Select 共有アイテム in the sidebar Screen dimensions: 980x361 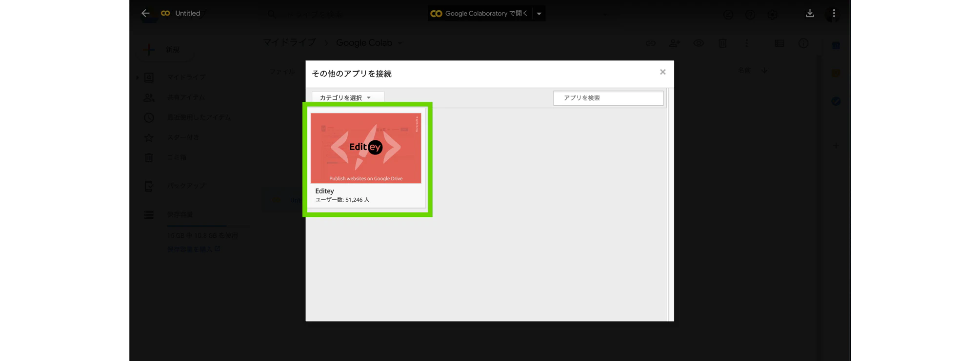click(186, 97)
